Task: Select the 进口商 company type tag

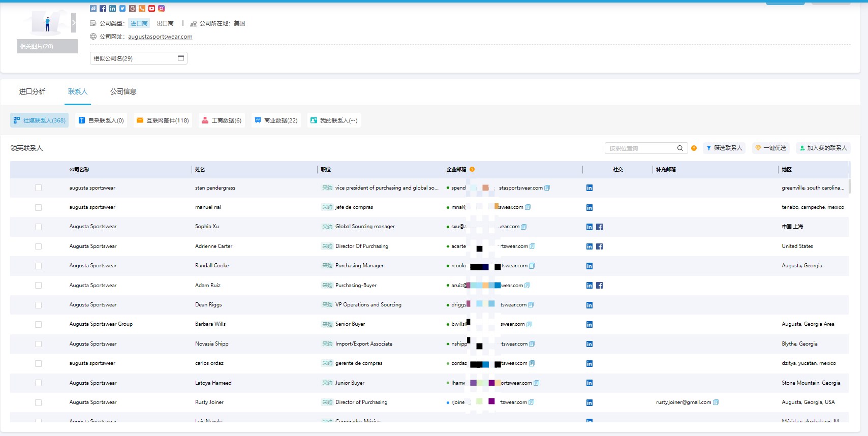Action: click(139, 23)
